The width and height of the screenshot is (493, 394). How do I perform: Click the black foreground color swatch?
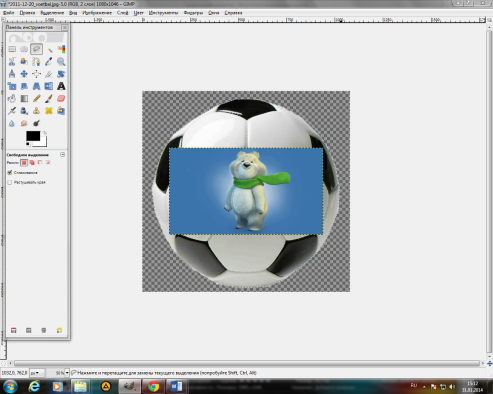pos(33,136)
